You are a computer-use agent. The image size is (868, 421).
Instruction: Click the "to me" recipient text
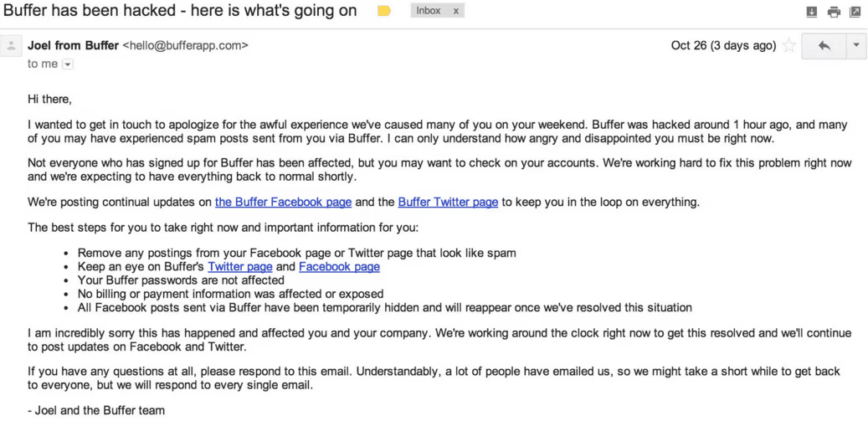point(43,64)
